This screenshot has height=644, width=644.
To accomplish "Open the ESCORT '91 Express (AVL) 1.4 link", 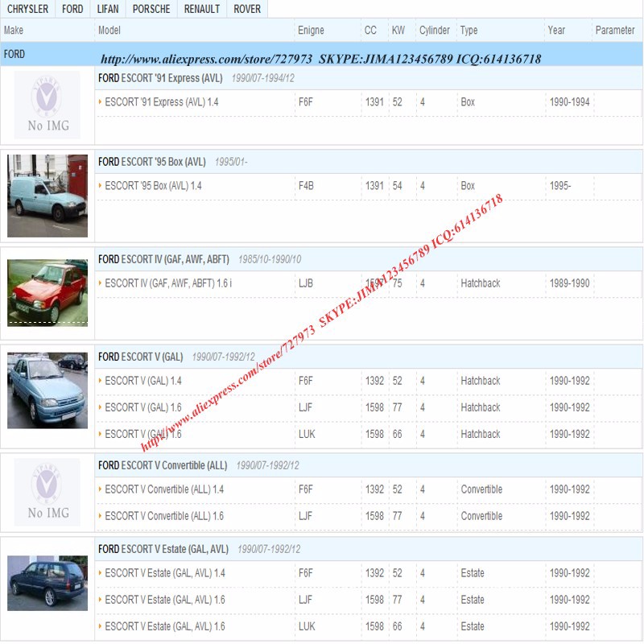I will pos(162,102).
